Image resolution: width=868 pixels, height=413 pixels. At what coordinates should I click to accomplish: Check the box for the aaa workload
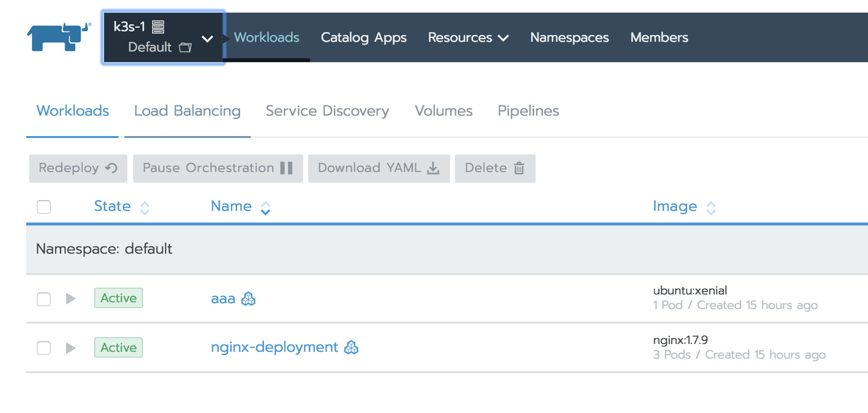(44, 299)
